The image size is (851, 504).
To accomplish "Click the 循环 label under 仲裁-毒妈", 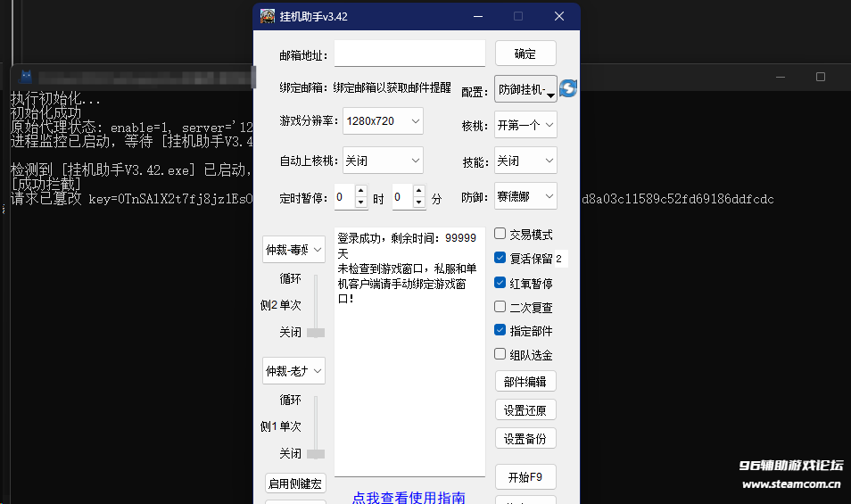I will pyautogui.click(x=291, y=279).
